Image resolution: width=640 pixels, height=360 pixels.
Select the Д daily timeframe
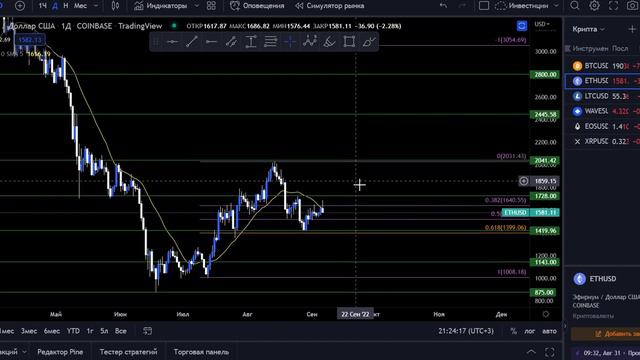coord(55,6)
